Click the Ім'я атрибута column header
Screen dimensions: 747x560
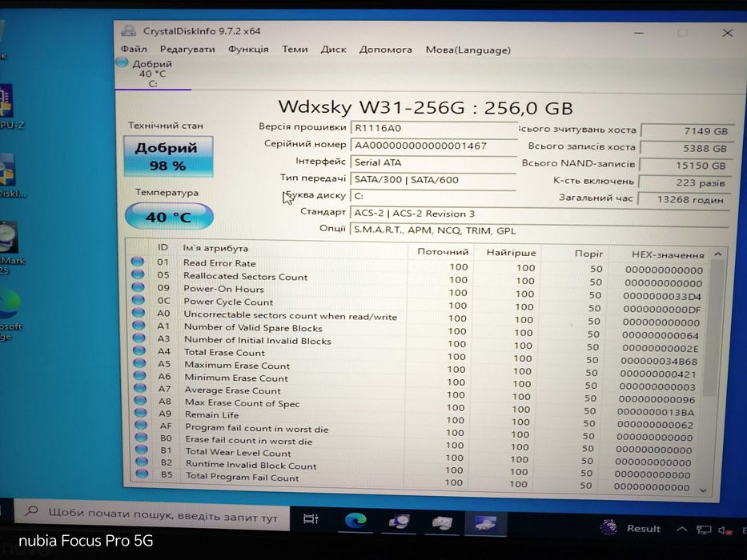click(x=216, y=248)
